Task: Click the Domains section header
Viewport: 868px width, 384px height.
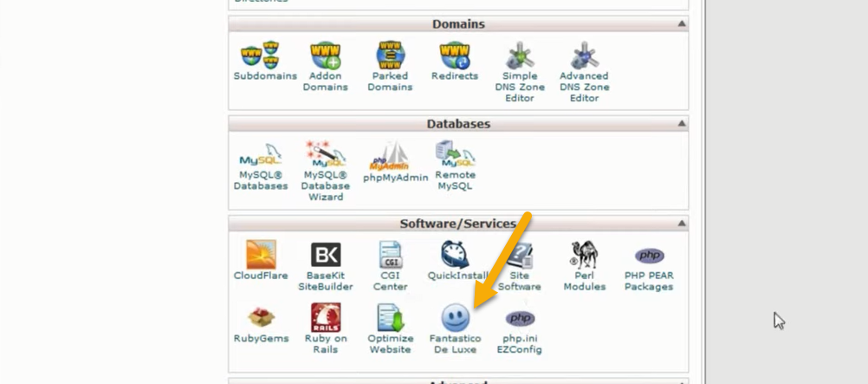Action: point(458,23)
